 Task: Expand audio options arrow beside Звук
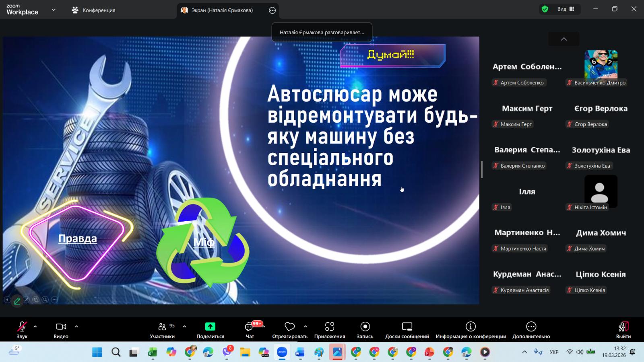click(35, 326)
